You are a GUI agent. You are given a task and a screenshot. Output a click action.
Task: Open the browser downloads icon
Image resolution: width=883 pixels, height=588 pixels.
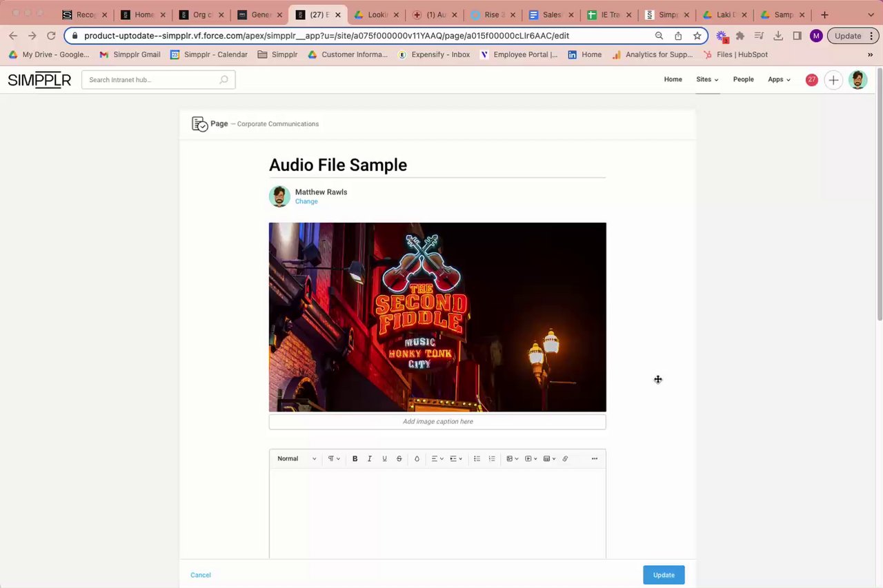point(778,36)
